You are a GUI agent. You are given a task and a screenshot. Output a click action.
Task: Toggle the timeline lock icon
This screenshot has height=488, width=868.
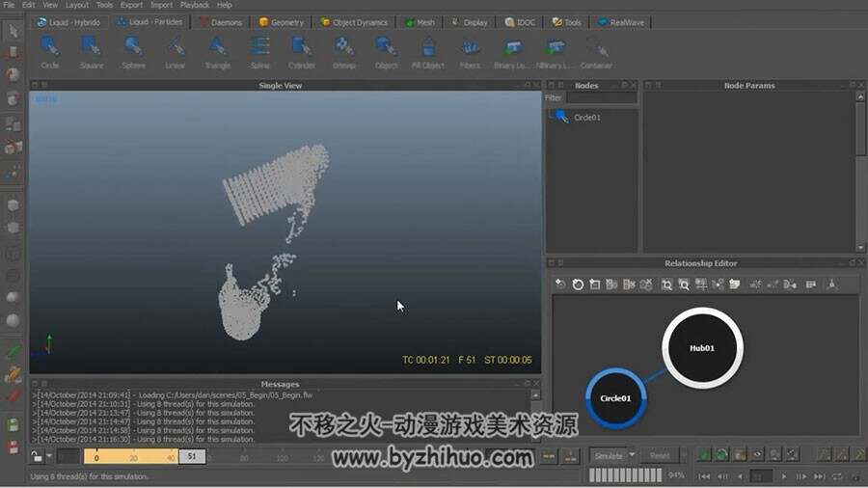[36, 456]
